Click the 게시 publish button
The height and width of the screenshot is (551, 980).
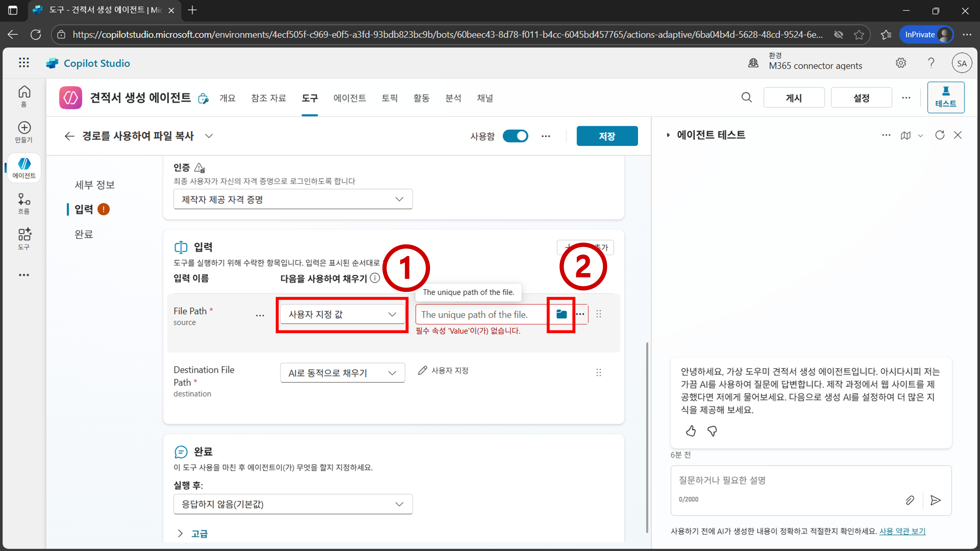[x=794, y=98]
